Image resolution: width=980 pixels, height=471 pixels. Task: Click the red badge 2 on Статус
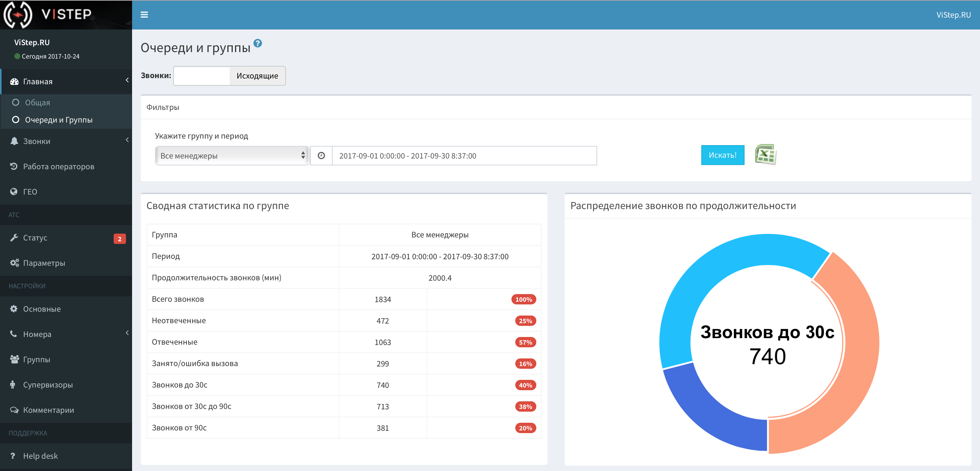point(120,239)
